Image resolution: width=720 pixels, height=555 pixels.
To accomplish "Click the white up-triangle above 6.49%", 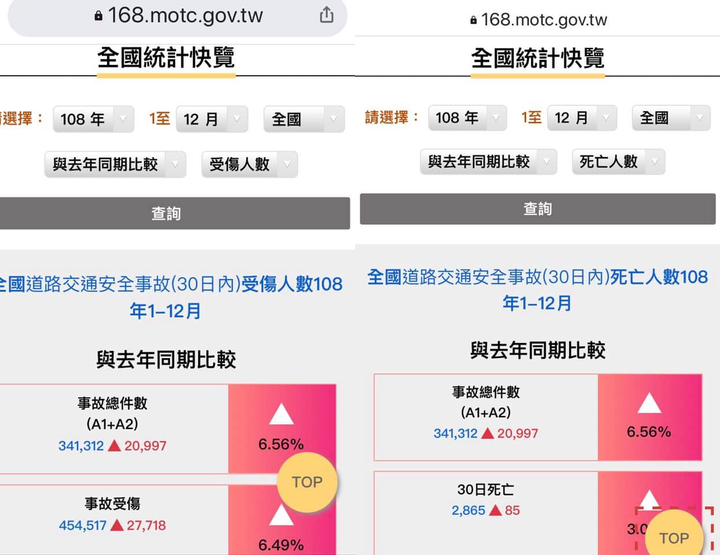I will [281, 516].
